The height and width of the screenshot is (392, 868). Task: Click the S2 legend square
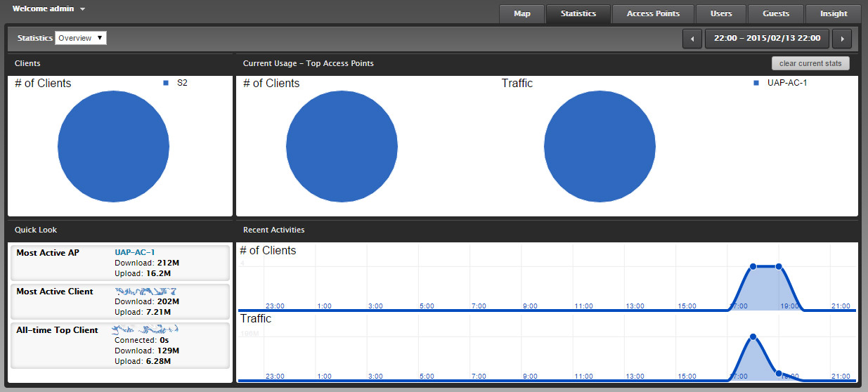pos(166,83)
